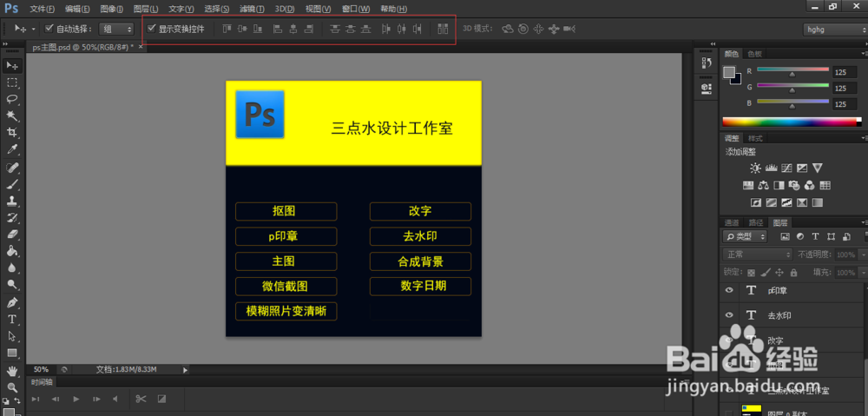
Task: Close the ps主图.psd document tab
Action: click(141, 47)
